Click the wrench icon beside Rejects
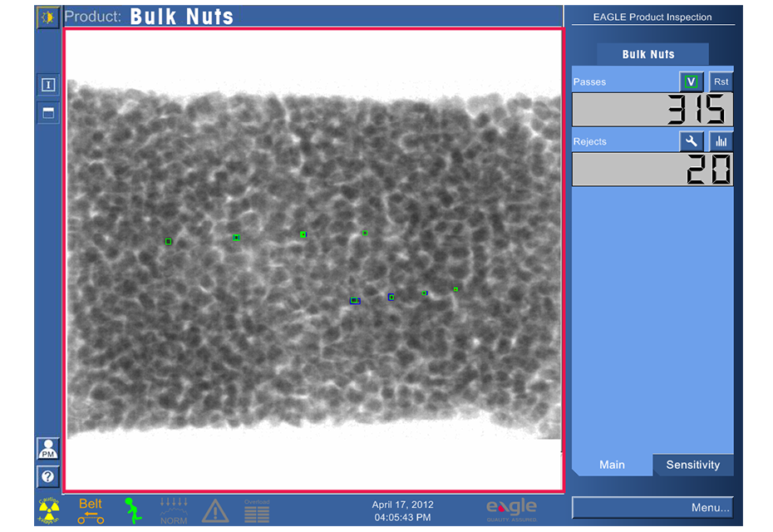 point(692,141)
